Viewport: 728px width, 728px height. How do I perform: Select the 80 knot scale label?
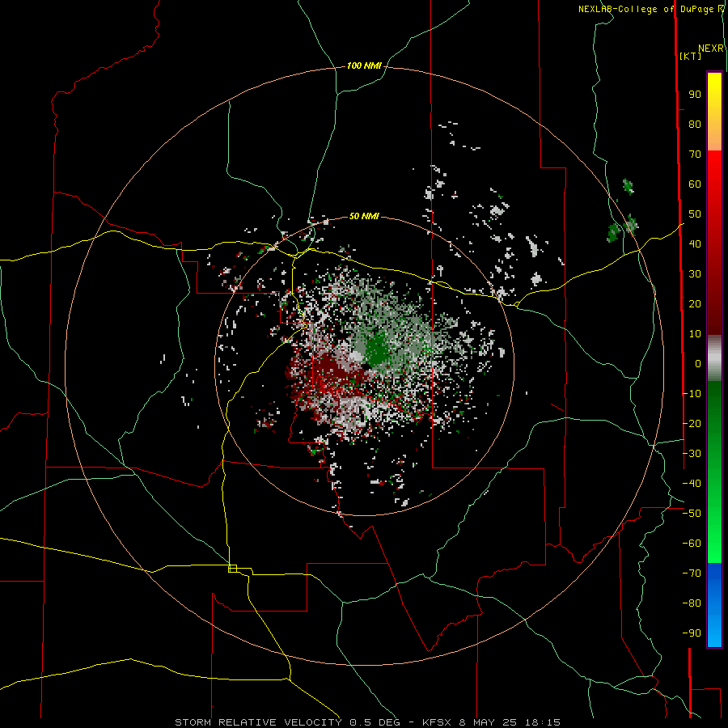pyautogui.click(x=695, y=125)
